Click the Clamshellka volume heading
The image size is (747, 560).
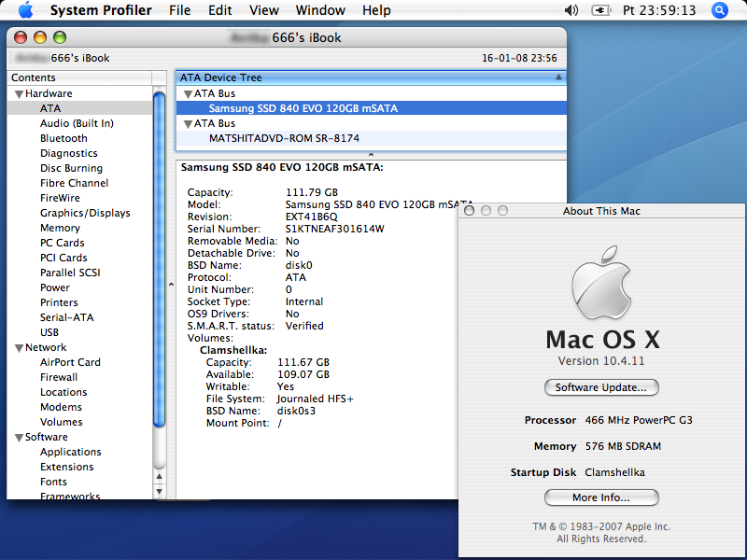pyautogui.click(x=233, y=351)
